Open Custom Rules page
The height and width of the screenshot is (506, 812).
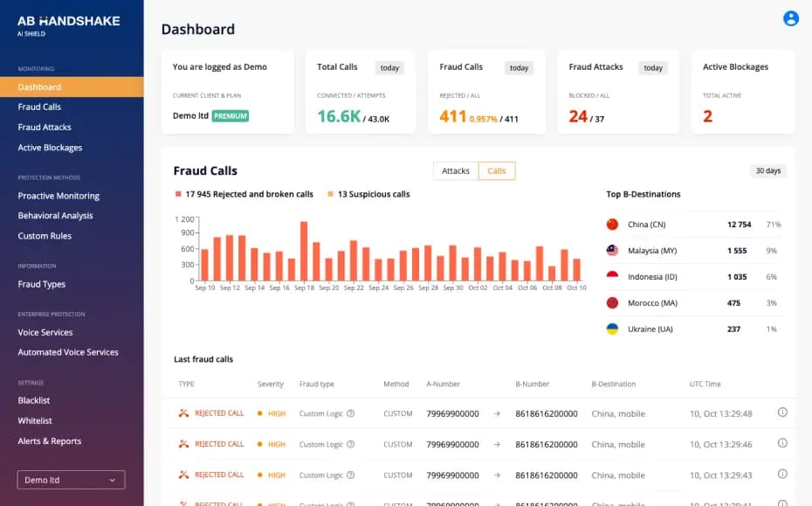pos(45,236)
